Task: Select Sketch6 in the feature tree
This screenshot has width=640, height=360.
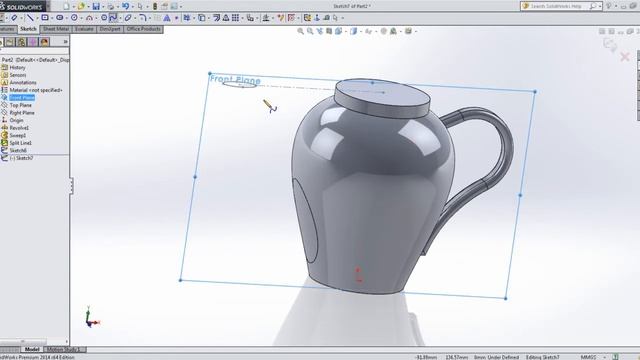Action: click(18, 150)
